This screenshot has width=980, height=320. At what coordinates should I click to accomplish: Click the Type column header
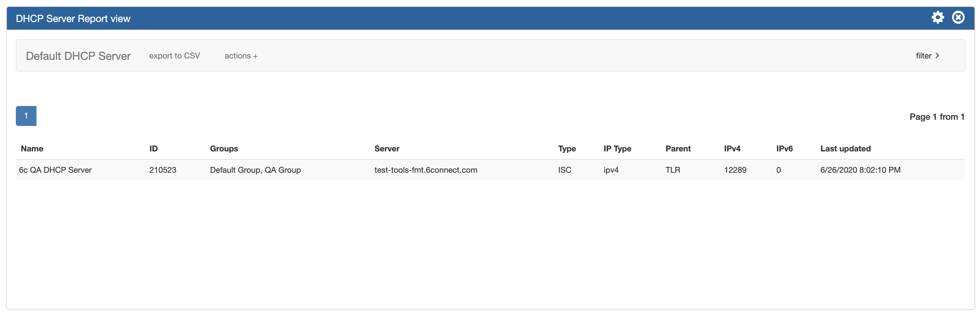pyautogui.click(x=566, y=149)
